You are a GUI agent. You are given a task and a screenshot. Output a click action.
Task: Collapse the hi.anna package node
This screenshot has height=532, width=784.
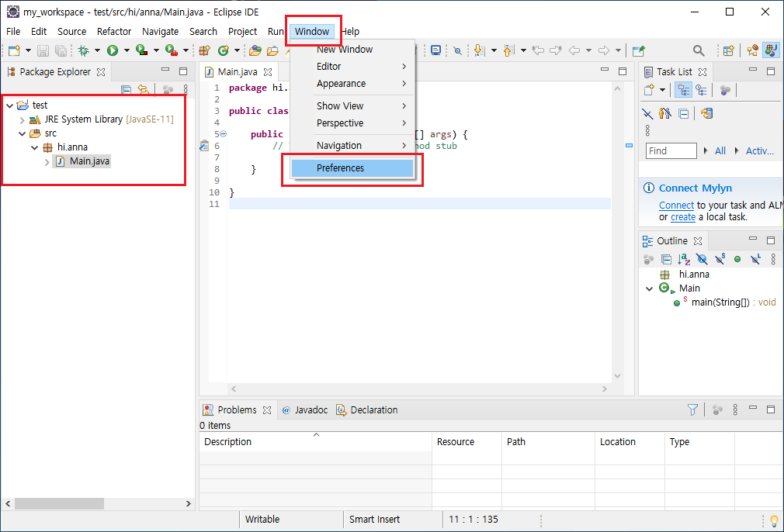[34, 148]
